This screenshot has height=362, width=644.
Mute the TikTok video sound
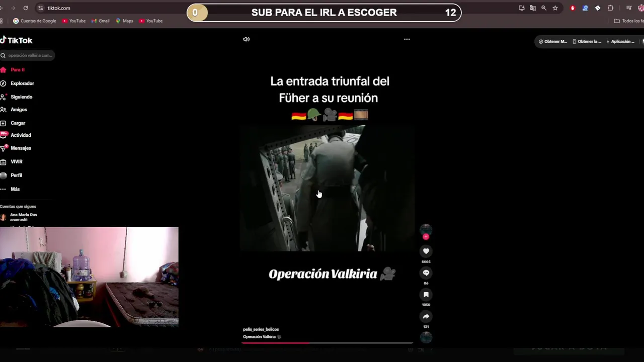[246, 39]
